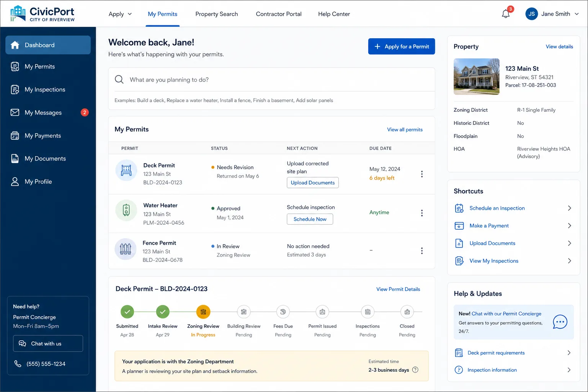Screen dimensions: 588x392
Task: Click the search magnifier icon
Action: tap(119, 80)
